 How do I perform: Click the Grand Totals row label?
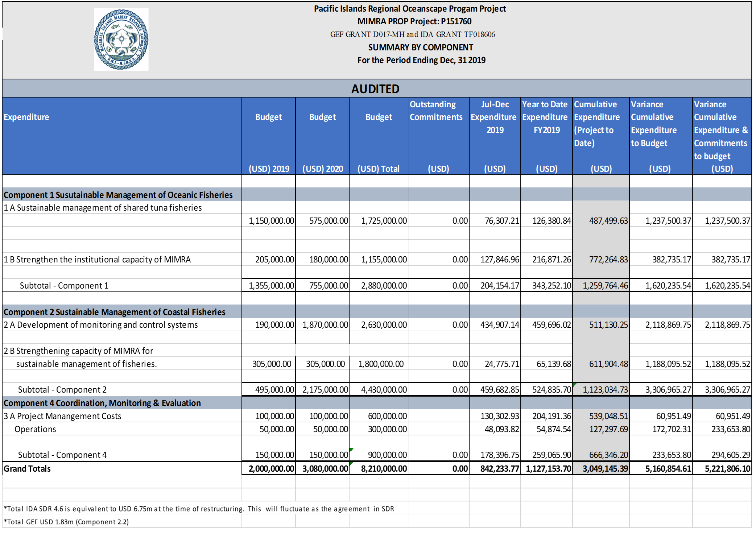(27, 468)
